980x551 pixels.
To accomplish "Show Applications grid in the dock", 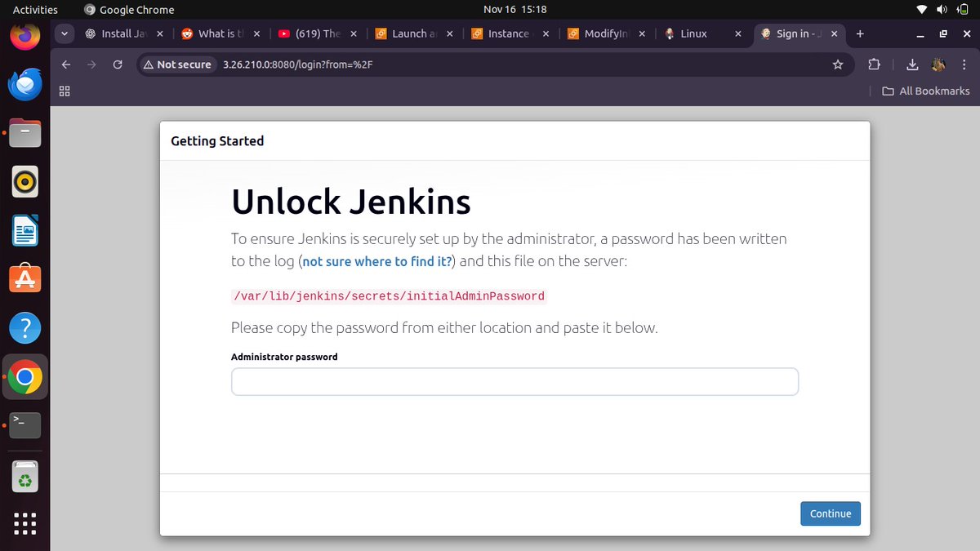I will [25, 523].
